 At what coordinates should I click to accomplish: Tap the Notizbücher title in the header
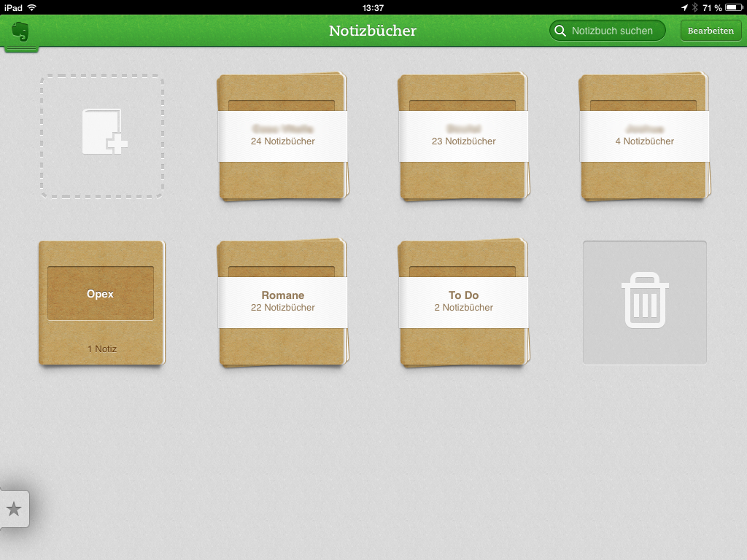pyautogui.click(x=373, y=31)
